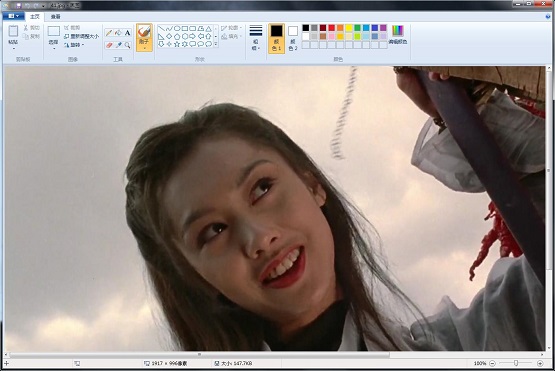Choose the Line shape
The image size is (555, 371).
[x=161, y=28]
